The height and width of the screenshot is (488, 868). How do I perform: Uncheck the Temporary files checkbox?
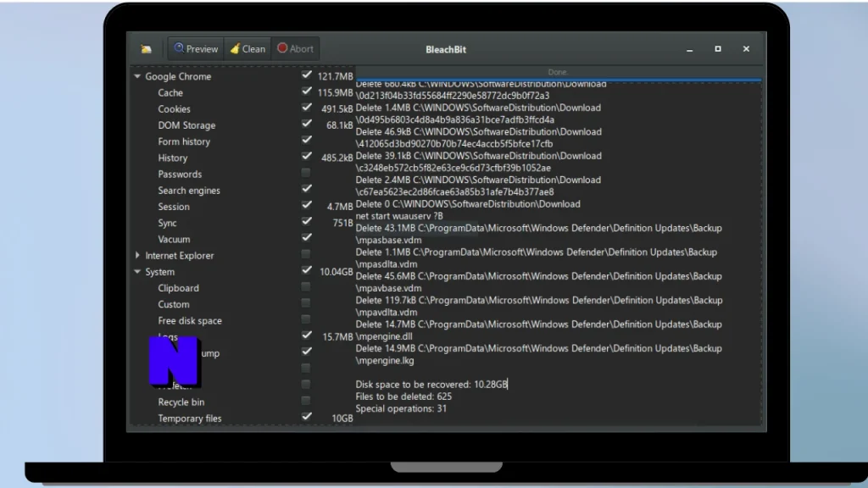click(x=306, y=417)
